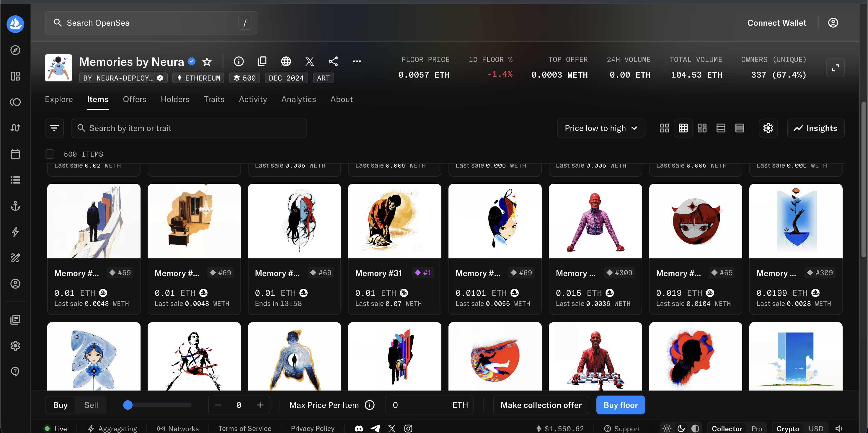Select Pro mode in footer
The height and width of the screenshot is (433, 868).
click(756, 428)
